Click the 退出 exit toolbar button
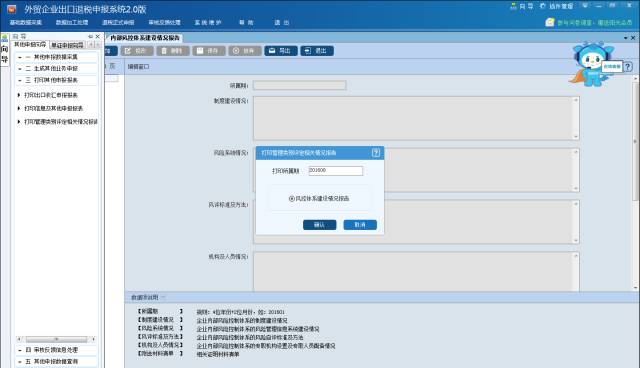 [x=317, y=51]
